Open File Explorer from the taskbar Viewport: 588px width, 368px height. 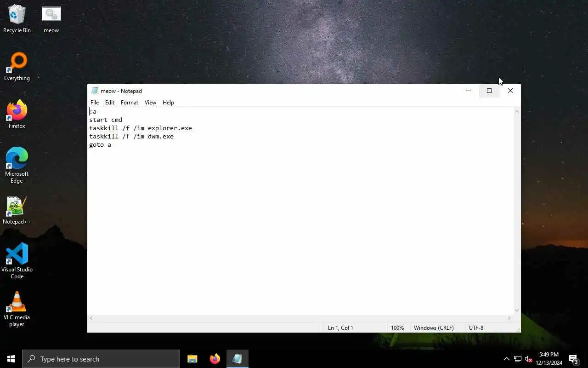192,359
